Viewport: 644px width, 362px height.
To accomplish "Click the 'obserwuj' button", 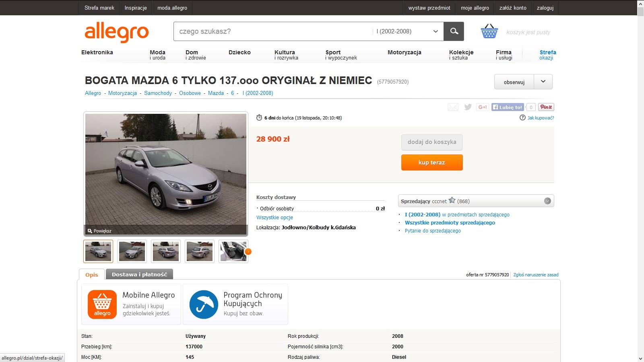I will 514,82.
